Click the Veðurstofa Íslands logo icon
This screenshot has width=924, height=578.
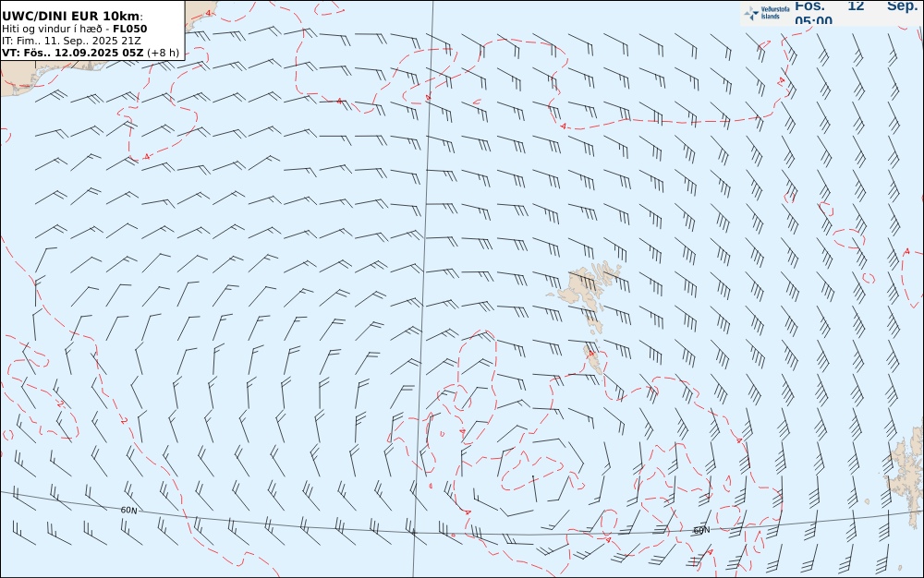coord(751,13)
